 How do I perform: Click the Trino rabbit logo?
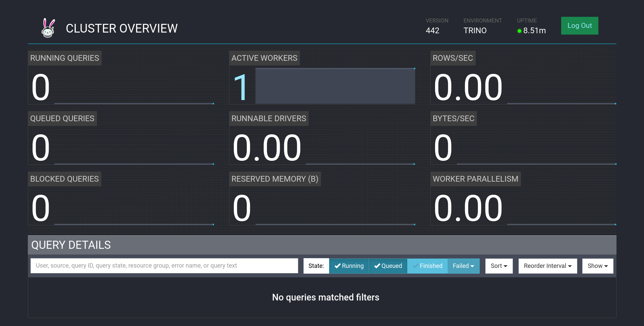pos(48,28)
